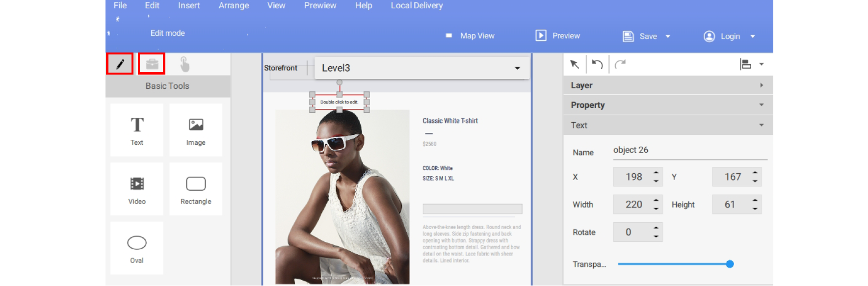Open the briefcase toolbox tab icon
868x286 pixels.
point(152,64)
